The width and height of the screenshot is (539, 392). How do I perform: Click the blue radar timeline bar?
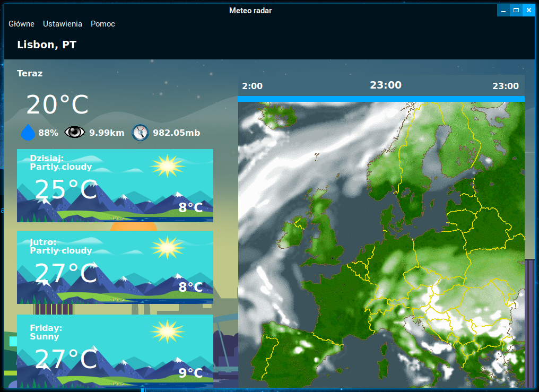click(x=381, y=99)
